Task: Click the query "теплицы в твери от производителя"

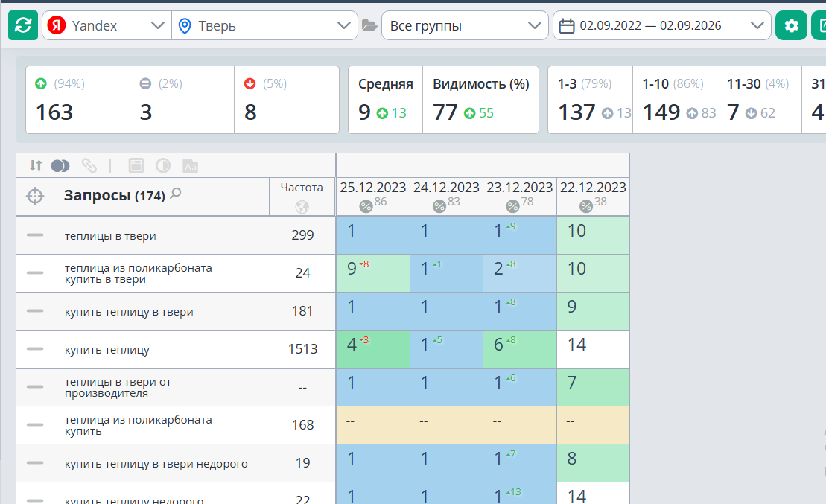Action: pos(118,388)
